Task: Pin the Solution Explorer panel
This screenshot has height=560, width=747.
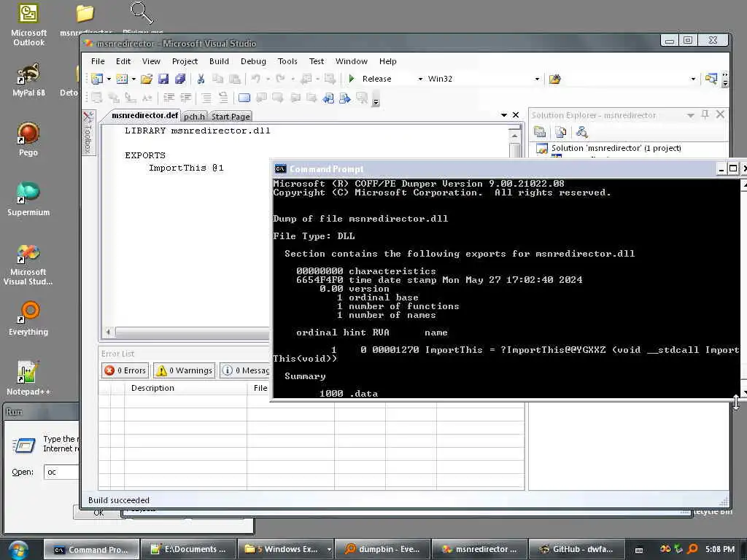Action: click(x=705, y=114)
